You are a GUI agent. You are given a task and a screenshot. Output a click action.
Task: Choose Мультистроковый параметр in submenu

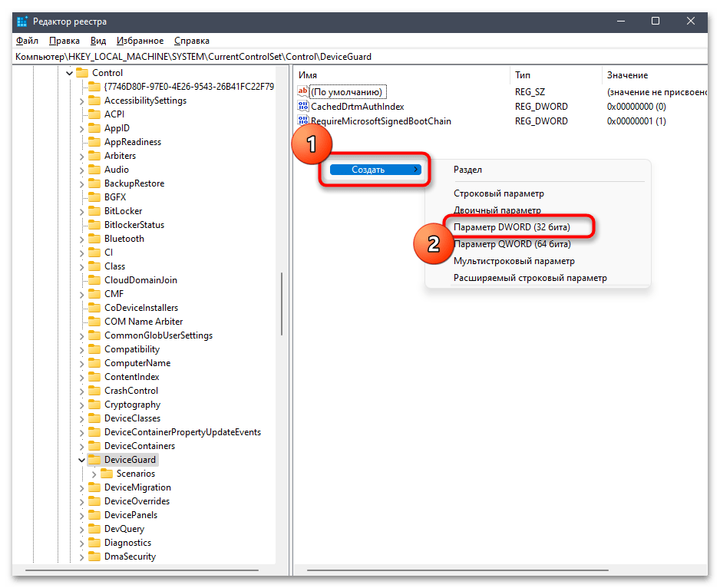coord(514,261)
